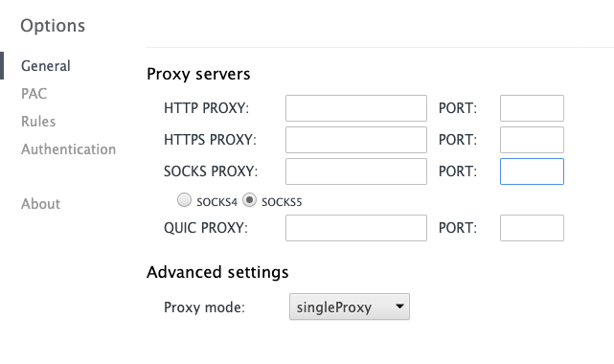
Task: Click the SOCKS4 label text
Action: 216,202
